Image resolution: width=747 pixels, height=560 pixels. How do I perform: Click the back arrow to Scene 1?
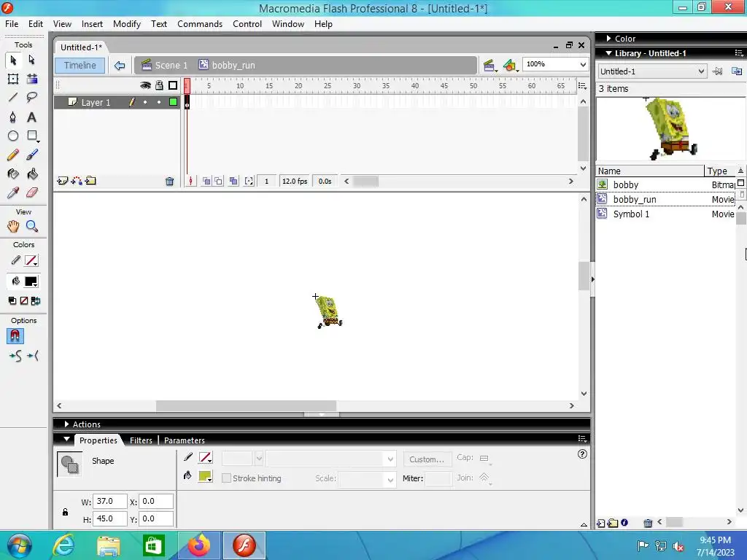pos(120,66)
